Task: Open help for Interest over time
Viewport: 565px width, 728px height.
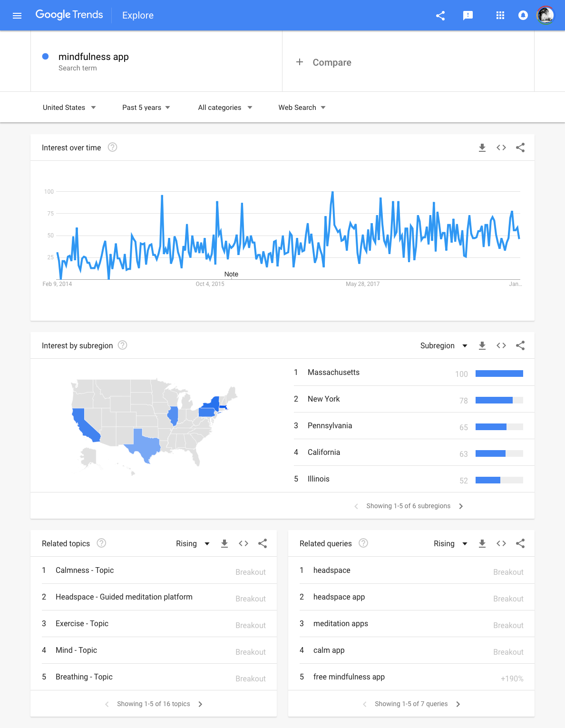Action: coord(112,147)
